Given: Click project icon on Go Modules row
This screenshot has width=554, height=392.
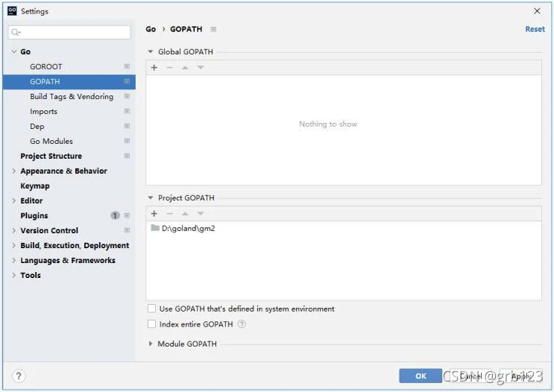Looking at the screenshot, I should pyautogui.click(x=127, y=141).
